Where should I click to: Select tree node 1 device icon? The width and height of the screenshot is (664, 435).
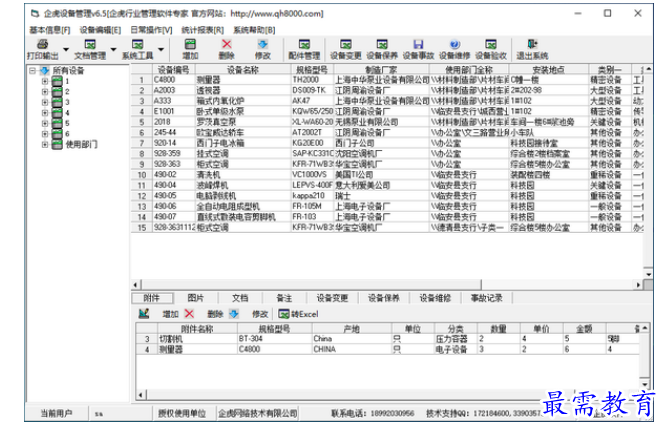click(x=57, y=81)
